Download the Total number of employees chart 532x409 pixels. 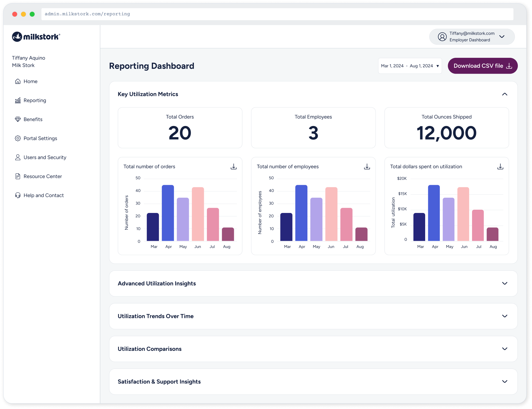pyautogui.click(x=367, y=167)
